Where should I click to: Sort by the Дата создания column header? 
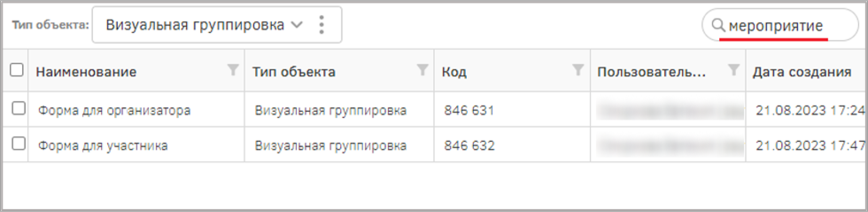(802, 72)
